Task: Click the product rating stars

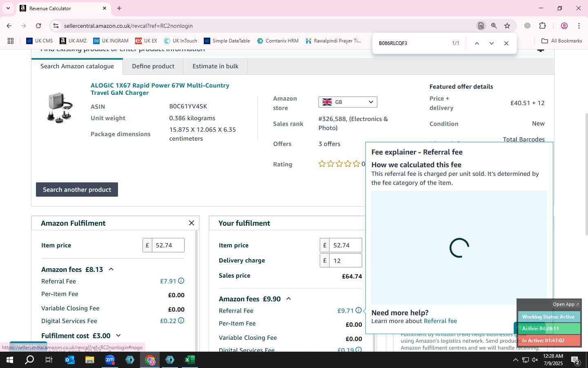Action: tap(339, 164)
